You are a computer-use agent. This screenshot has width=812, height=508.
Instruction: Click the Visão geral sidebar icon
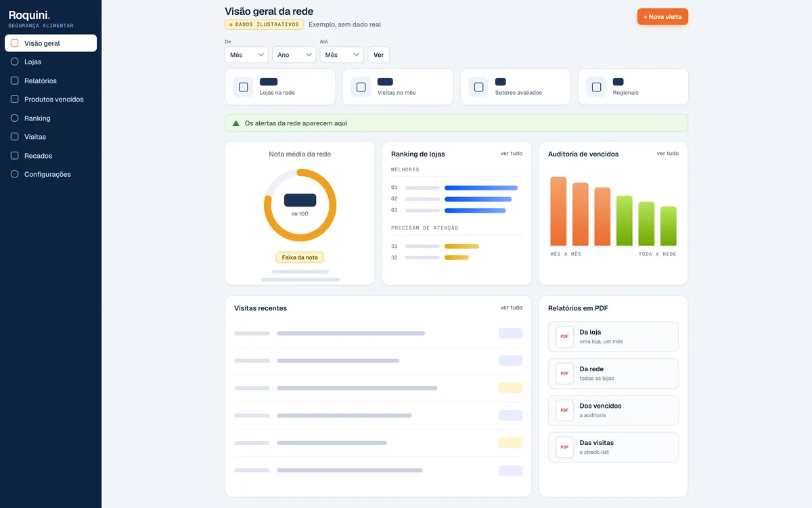[x=15, y=43]
